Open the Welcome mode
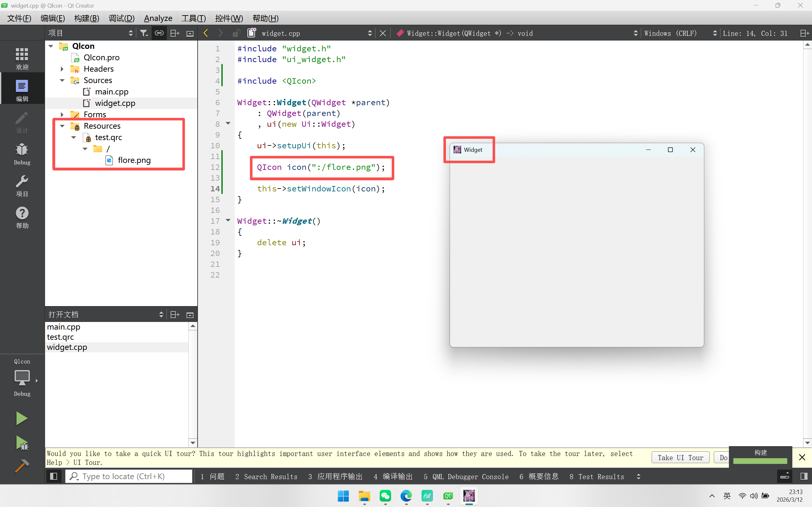812x507 pixels. click(22, 58)
